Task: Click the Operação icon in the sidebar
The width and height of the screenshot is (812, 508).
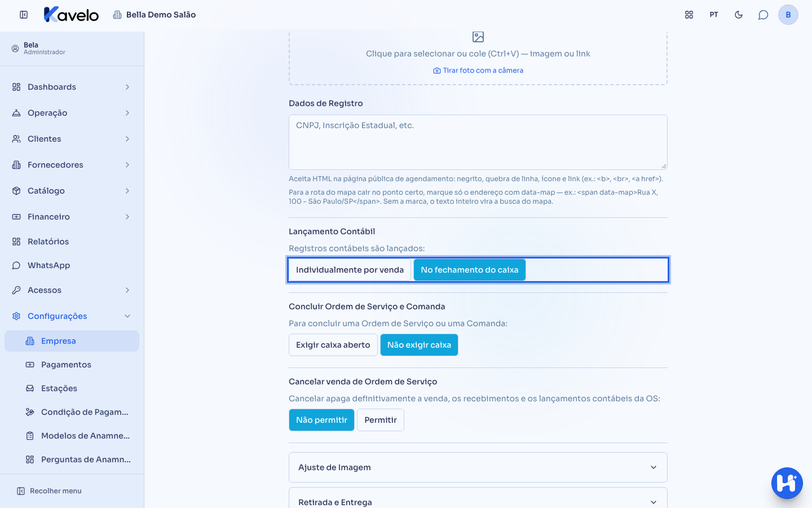Action: coord(16,113)
